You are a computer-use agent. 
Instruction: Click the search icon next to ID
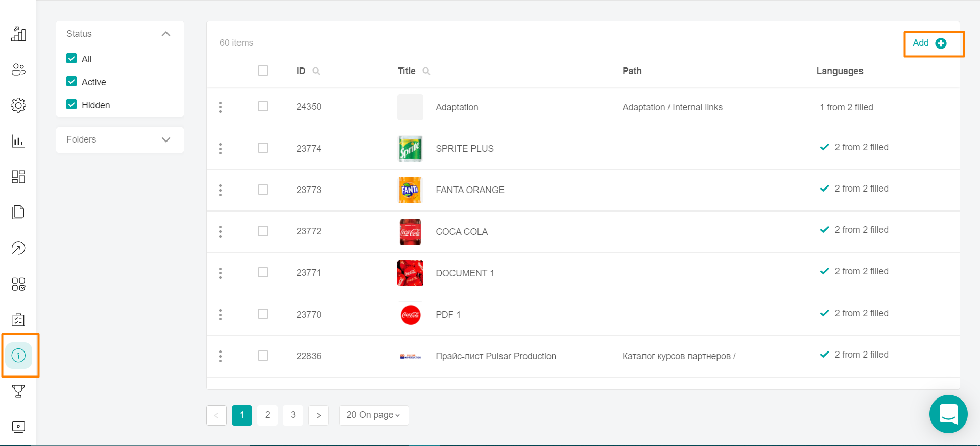click(316, 71)
